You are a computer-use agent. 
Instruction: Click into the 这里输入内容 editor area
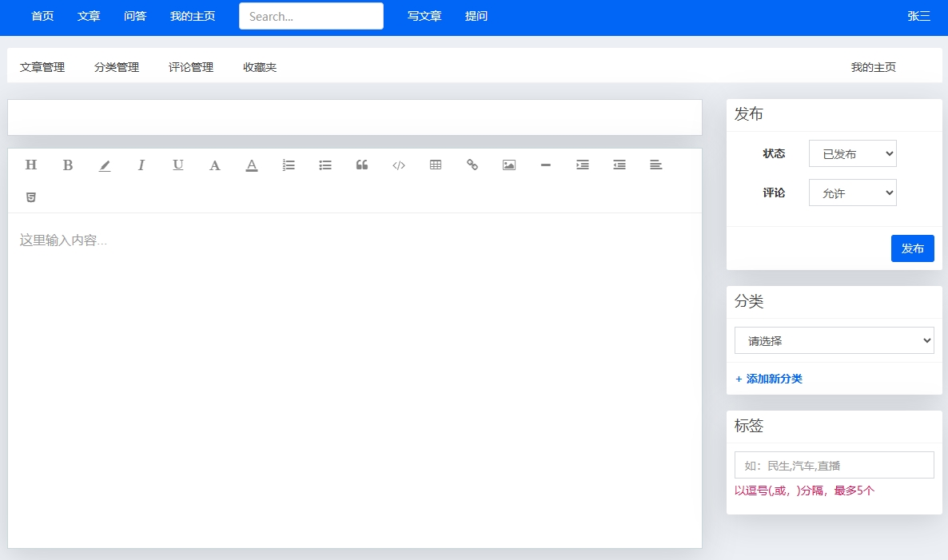(354, 380)
